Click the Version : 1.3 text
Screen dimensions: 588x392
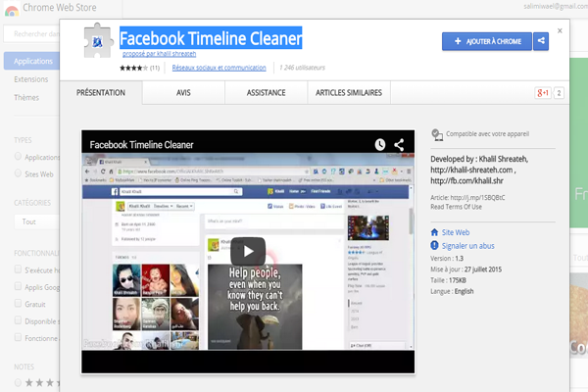coord(447,259)
